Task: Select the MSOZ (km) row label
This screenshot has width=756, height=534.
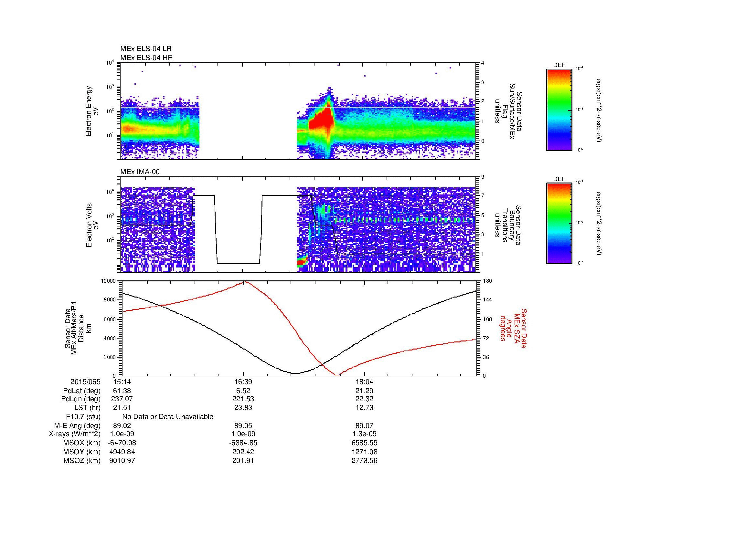Action: (x=82, y=461)
